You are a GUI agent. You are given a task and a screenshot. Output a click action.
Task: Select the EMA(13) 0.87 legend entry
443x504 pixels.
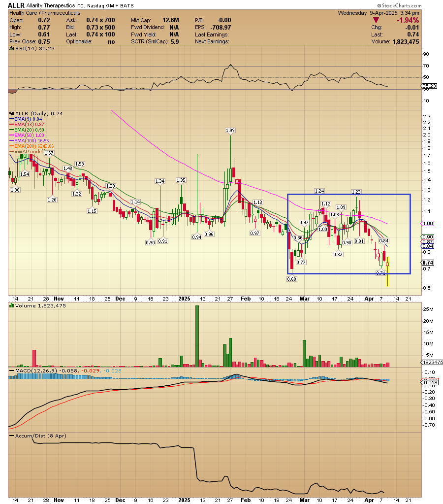tap(27, 124)
